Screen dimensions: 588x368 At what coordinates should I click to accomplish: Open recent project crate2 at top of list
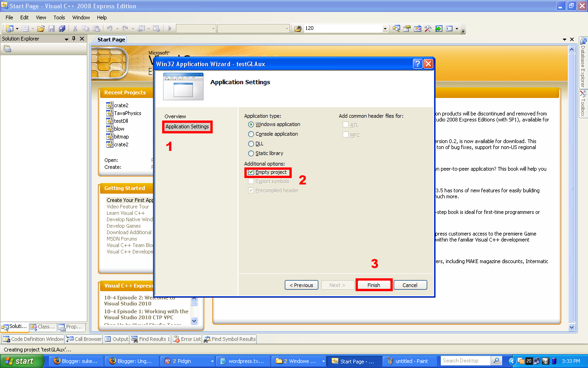pyautogui.click(x=121, y=105)
